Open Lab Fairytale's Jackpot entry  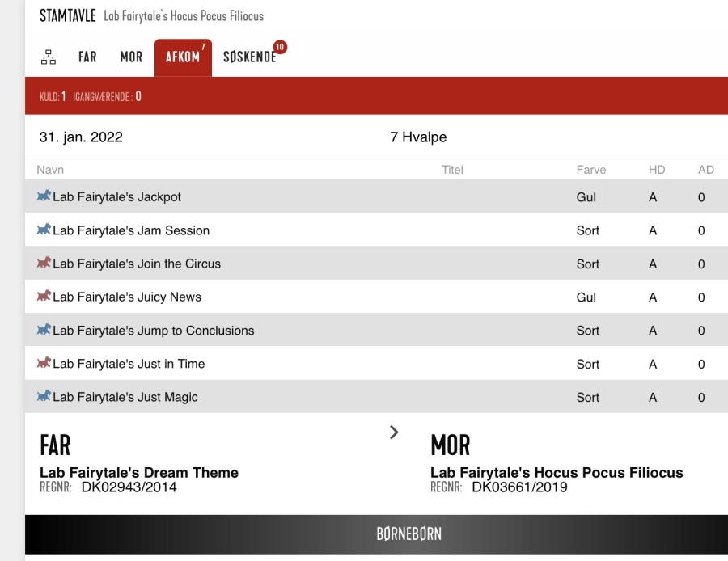pyautogui.click(x=116, y=197)
